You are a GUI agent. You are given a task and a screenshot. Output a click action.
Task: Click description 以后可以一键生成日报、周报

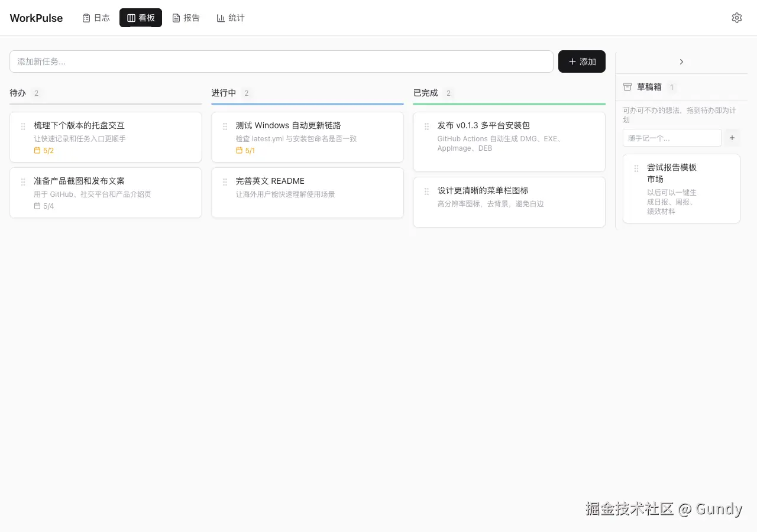point(672,202)
